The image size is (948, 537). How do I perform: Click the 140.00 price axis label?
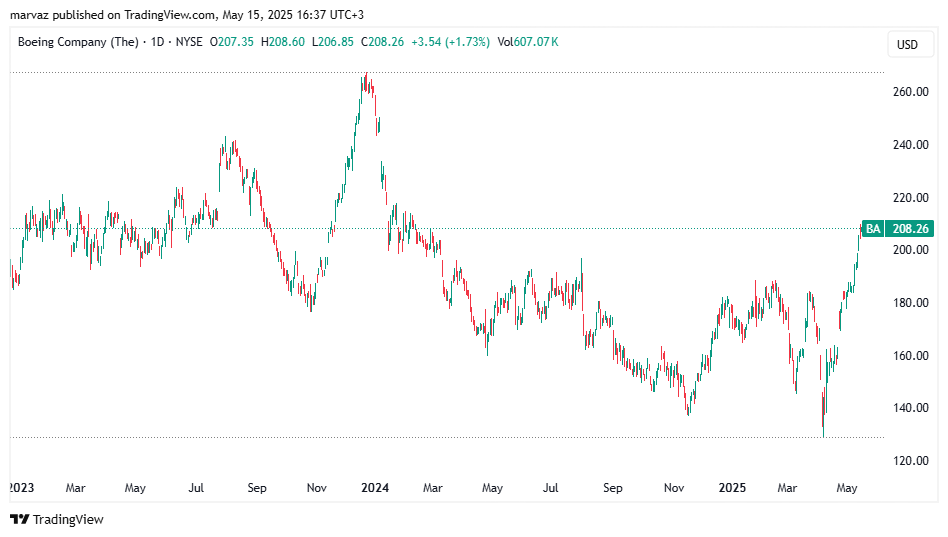coord(911,408)
